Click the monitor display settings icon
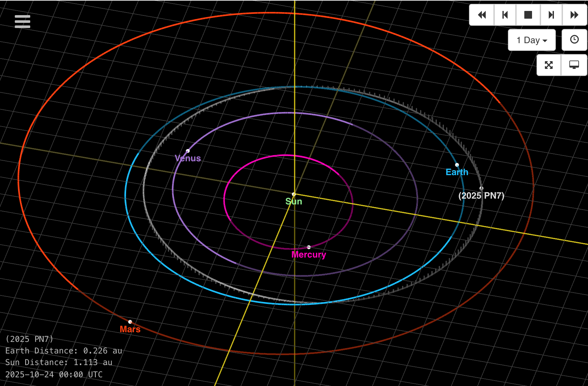The height and width of the screenshot is (386, 588). [574, 65]
